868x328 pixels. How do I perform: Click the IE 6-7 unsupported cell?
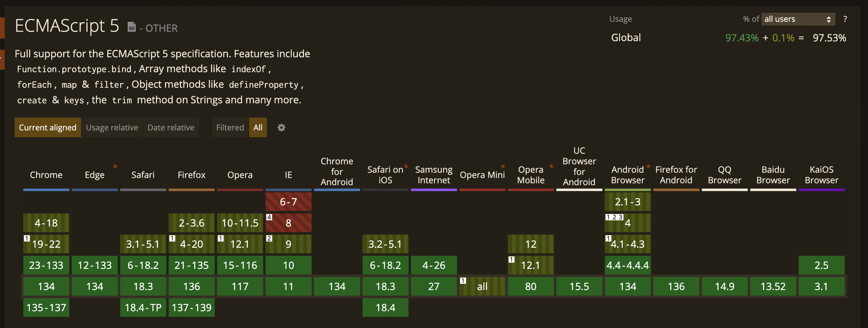288,202
